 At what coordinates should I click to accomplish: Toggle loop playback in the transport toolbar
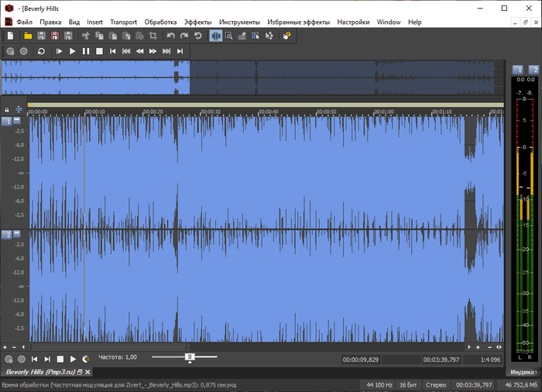[x=40, y=51]
